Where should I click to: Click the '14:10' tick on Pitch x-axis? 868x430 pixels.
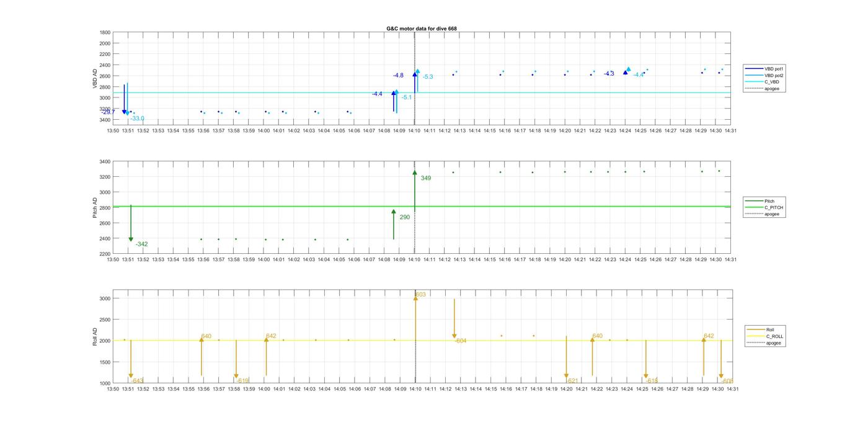[x=414, y=260]
